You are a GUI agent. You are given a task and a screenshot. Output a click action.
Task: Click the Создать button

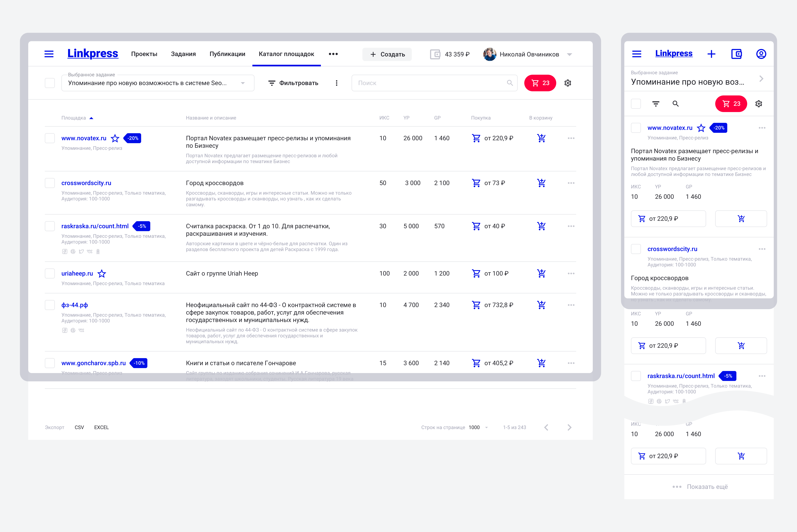(387, 54)
